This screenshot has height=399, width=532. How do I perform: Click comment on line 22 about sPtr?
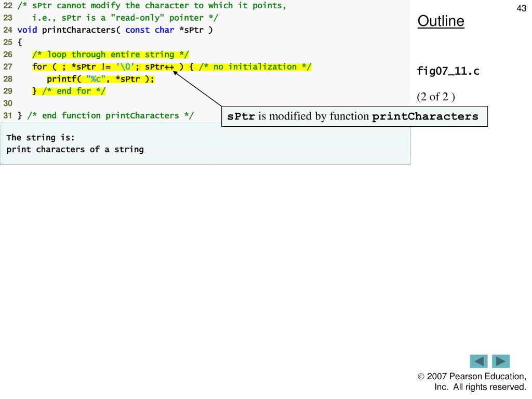click(152, 6)
